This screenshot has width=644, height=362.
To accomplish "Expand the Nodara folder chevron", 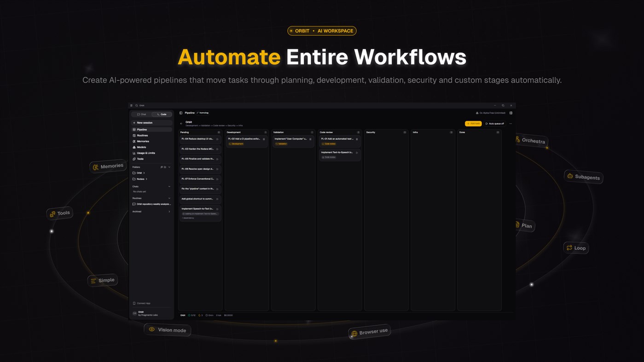I will coord(146,179).
